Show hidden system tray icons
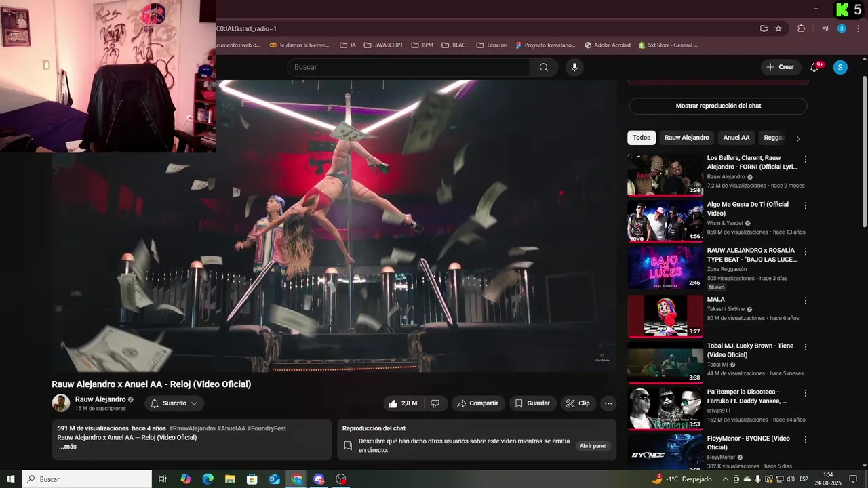The image size is (868, 488). pos(726,479)
